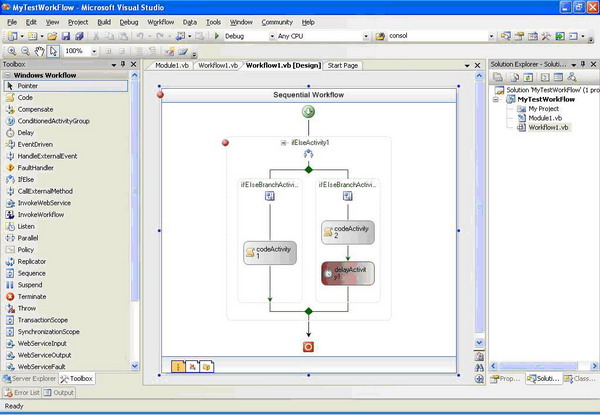Screen dimensions: 600x415
Task: Select TransactionScope in the Toolbox
Action: pyautogui.click(x=42, y=320)
